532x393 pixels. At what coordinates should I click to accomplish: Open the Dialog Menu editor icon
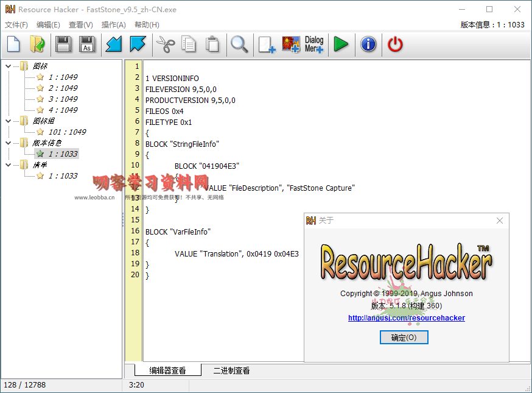point(314,44)
